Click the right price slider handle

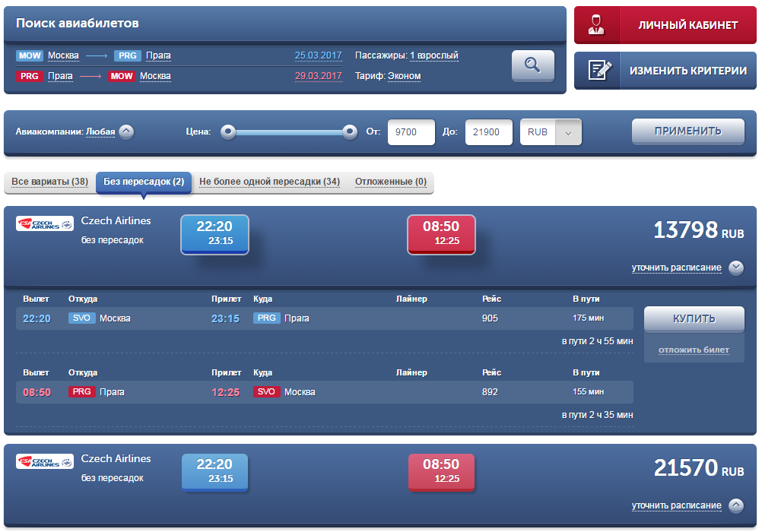click(x=349, y=131)
